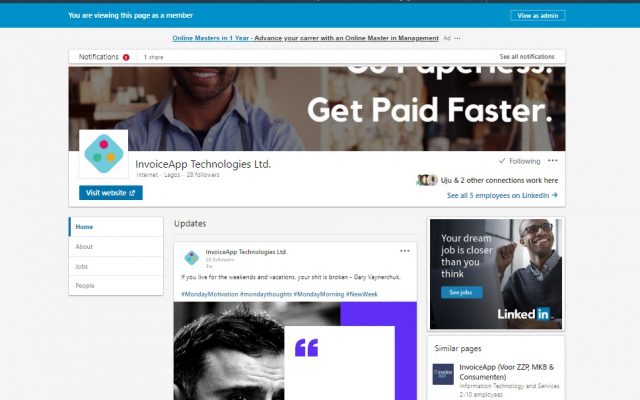Click the Visit website button

(x=111, y=193)
